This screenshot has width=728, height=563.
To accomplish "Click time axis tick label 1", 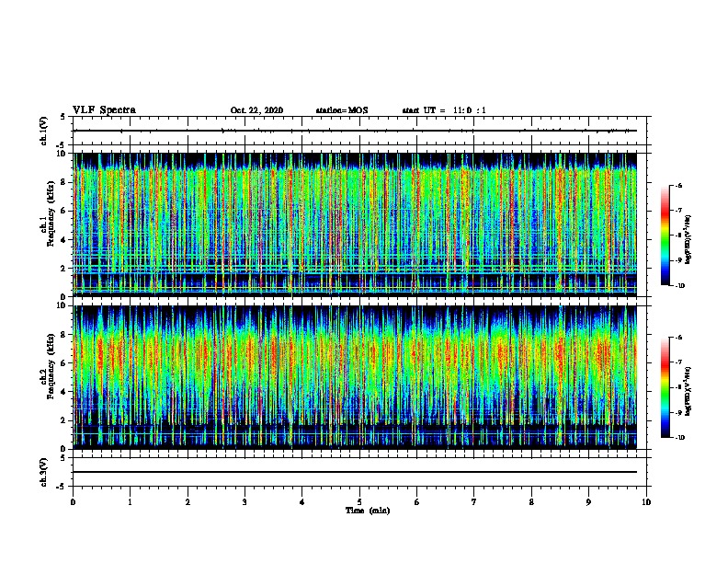I will coord(130,502).
